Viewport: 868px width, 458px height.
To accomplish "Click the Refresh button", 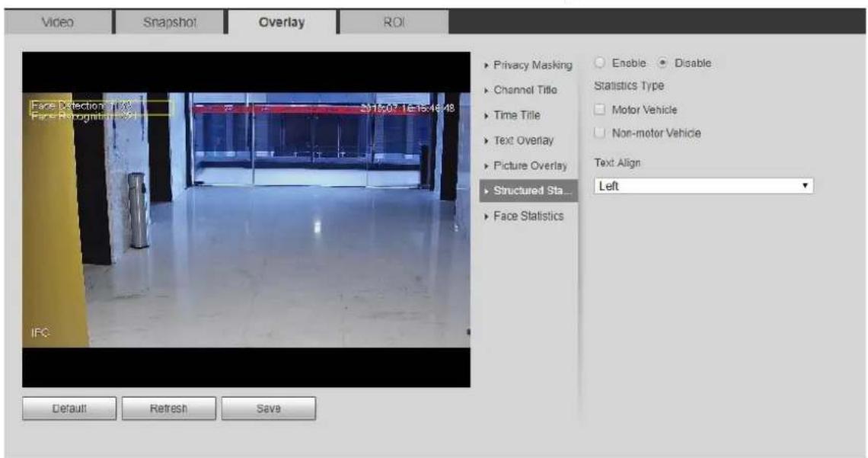I will (x=169, y=408).
